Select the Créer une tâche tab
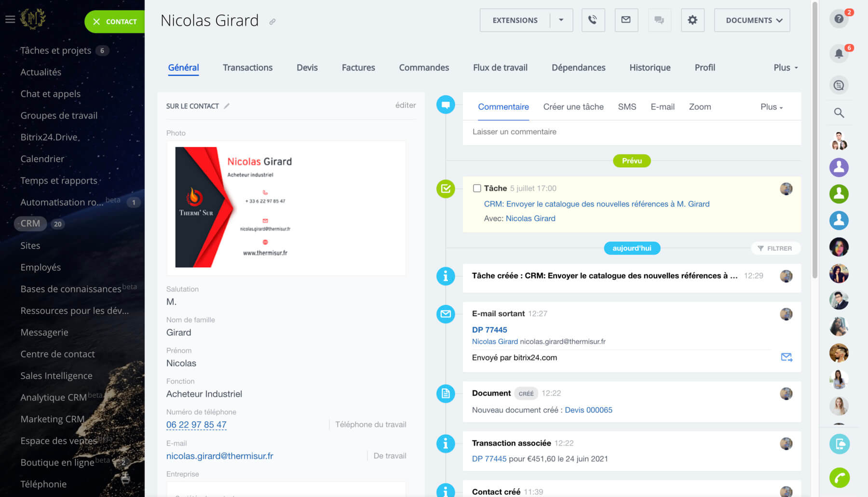This screenshot has width=868, height=497. (x=573, y=107)
